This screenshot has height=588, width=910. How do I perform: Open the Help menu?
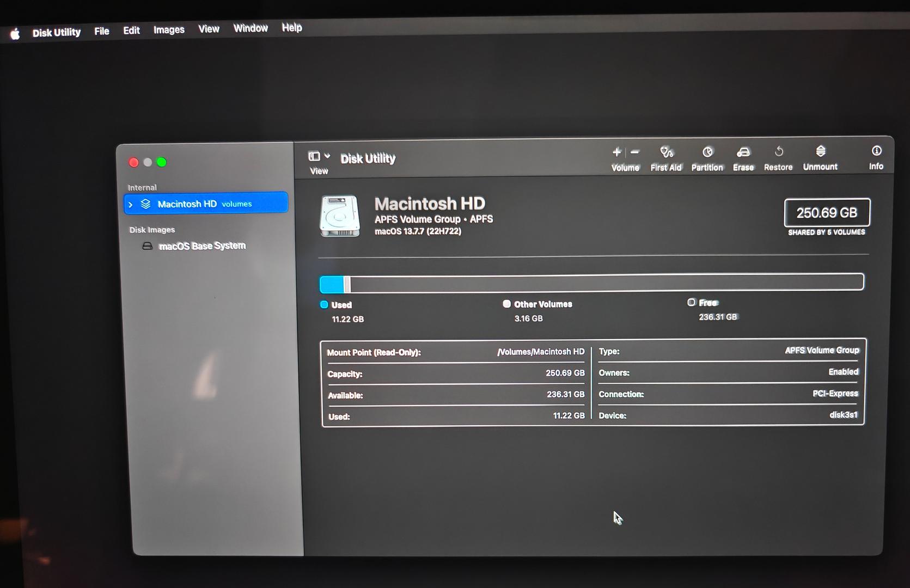[292, 27]
